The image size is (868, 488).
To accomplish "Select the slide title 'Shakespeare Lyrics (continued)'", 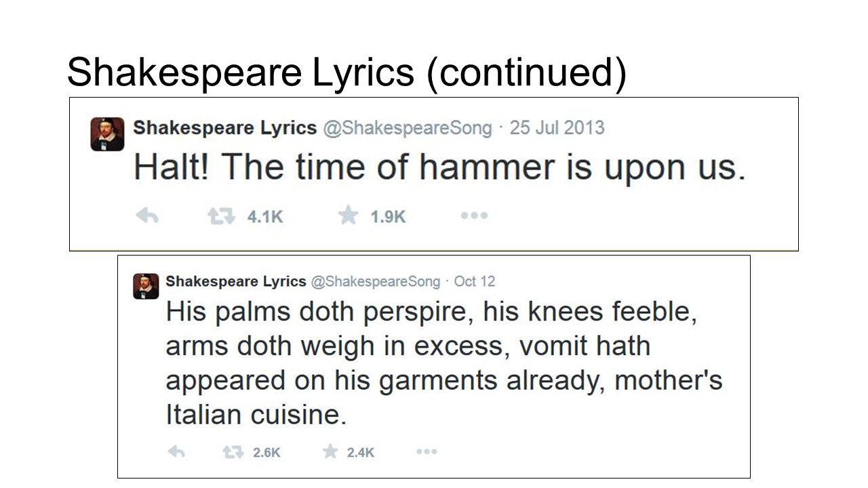I will coord(347,72).
